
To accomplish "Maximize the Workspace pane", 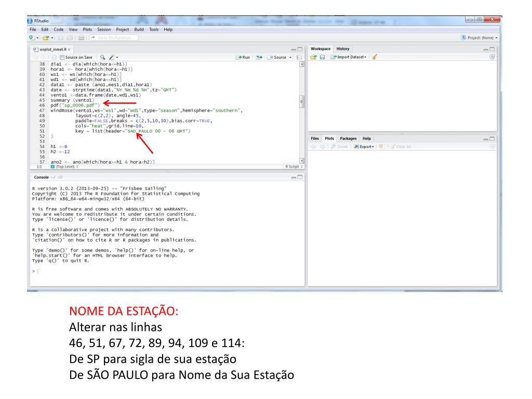I will pos(492,49).
